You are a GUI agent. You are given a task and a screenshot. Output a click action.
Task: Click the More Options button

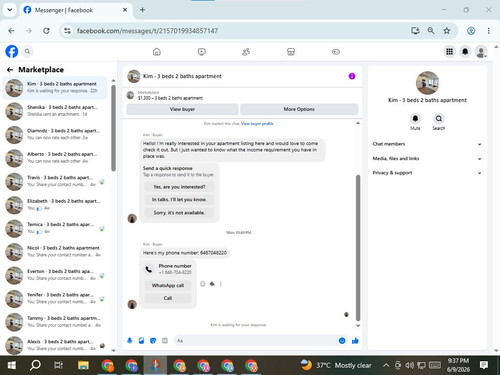(x=299, y=109)
